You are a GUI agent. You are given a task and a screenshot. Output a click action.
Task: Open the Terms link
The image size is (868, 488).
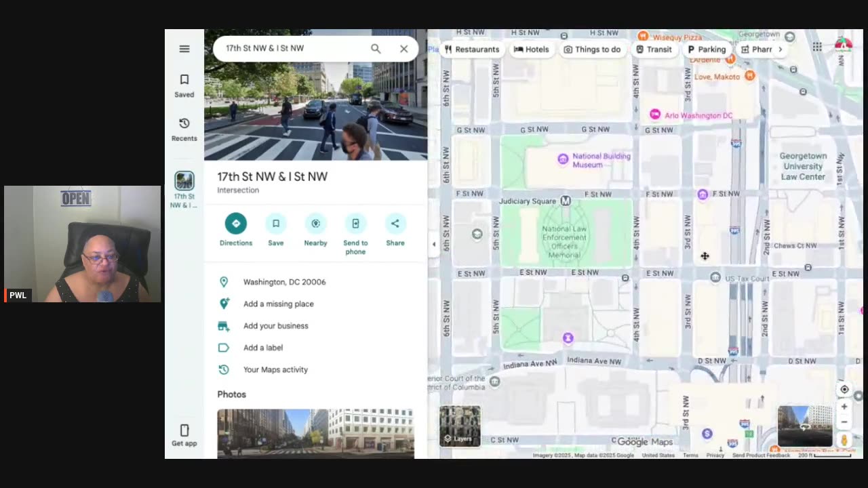[x=690, y=455]
